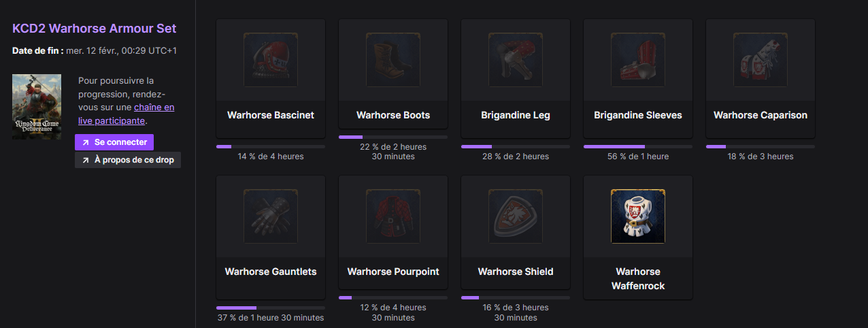Click the Warhorse Caparison icon
This screenshot has height=328, width=868.
pos(761,60)
